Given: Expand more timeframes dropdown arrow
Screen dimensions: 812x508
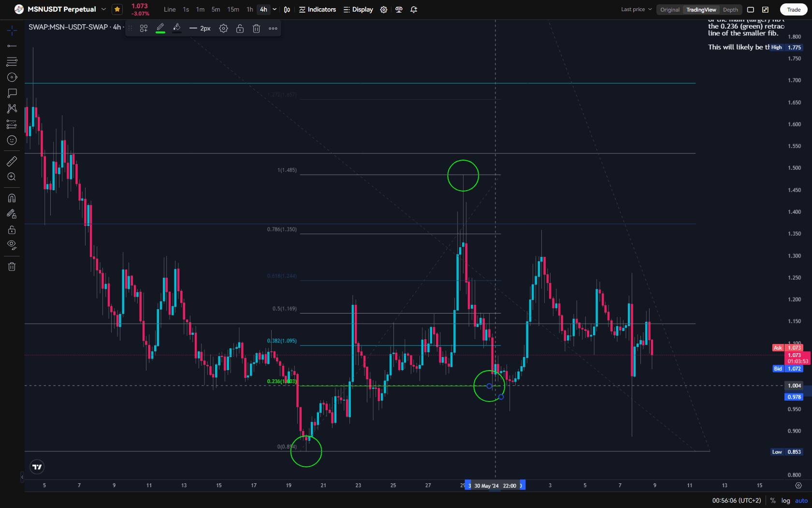Looking at the screenshot, I should (x=275, y=10).
